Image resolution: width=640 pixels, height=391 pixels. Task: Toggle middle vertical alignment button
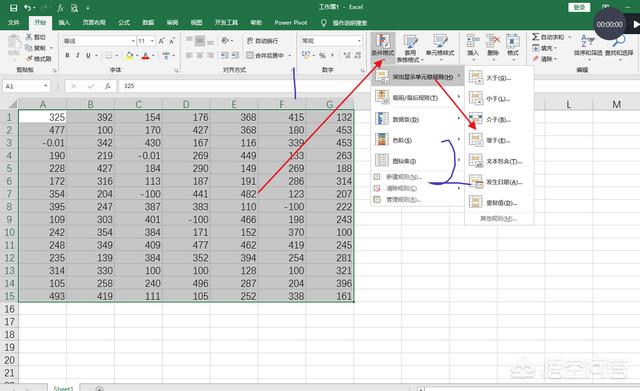pyautogui.click(x=200, y=41)
